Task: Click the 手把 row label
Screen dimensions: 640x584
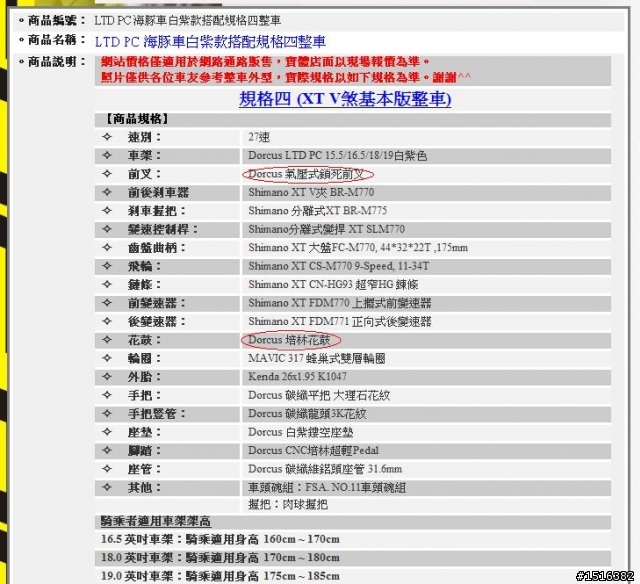Action: click(144, 395)
